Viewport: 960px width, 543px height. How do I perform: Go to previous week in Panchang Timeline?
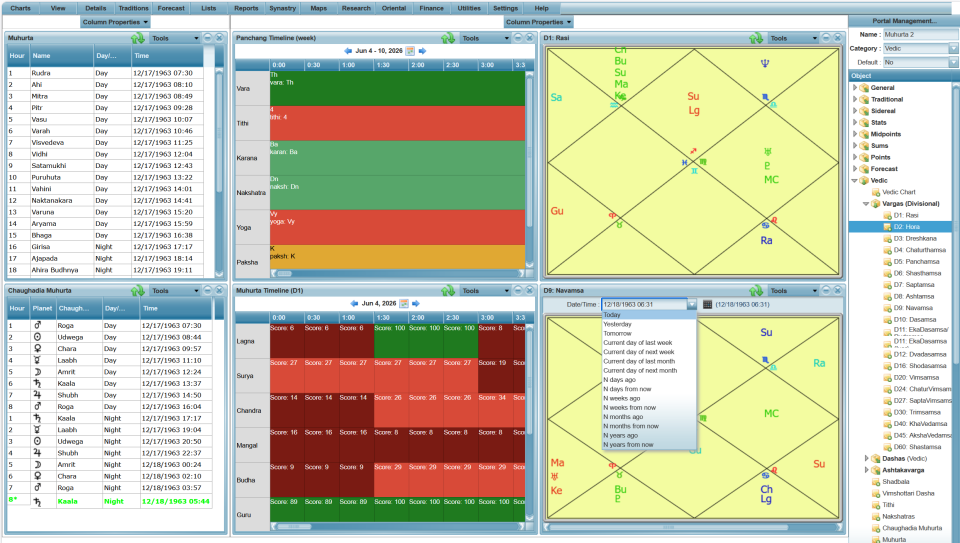pos(348,51)
